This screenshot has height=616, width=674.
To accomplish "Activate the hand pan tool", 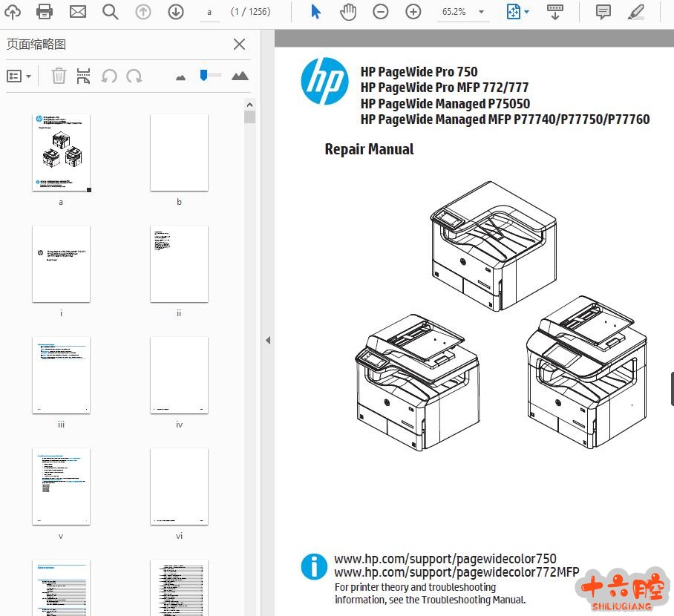I will pyautogui.click(x=347, y=12).
